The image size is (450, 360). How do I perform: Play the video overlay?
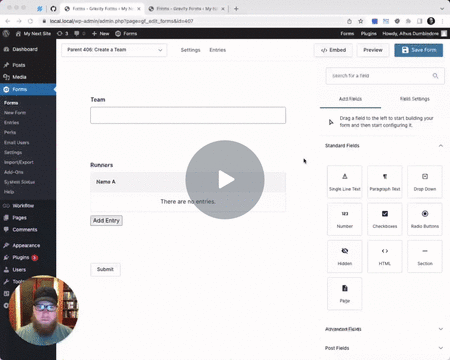pos(225,180)
